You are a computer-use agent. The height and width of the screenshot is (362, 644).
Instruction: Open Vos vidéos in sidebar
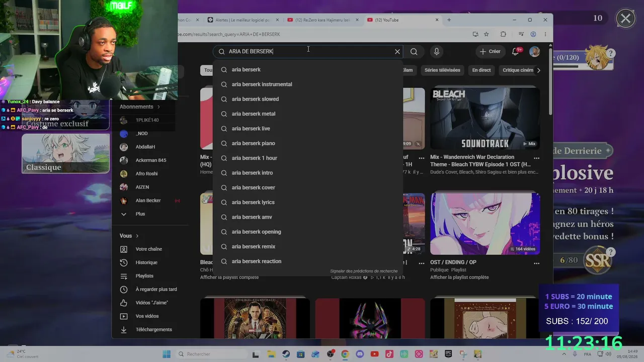147,316
